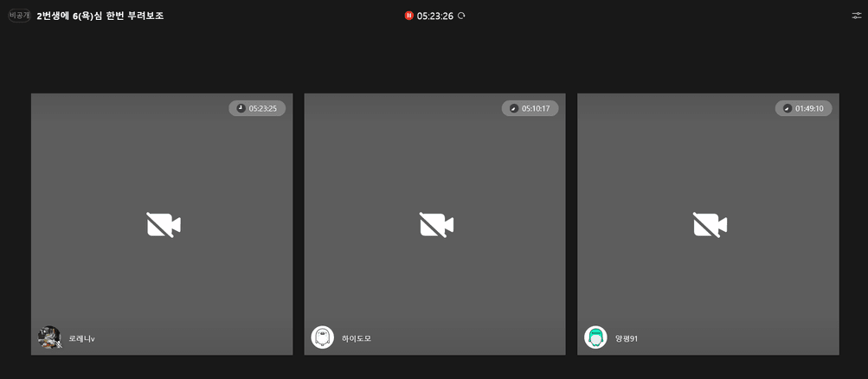868x379 pixels.
Task: Click the red pause timer button
Action: pos(408,16)
